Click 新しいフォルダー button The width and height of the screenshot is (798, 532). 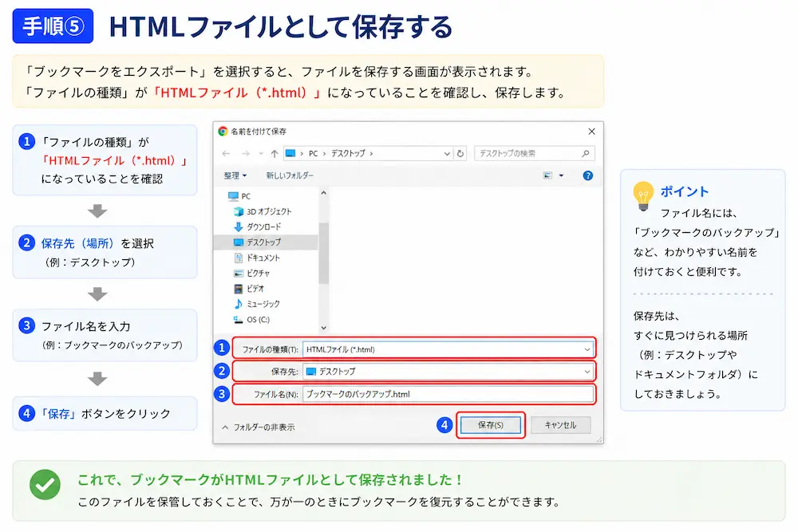click(x=290, y=175)
